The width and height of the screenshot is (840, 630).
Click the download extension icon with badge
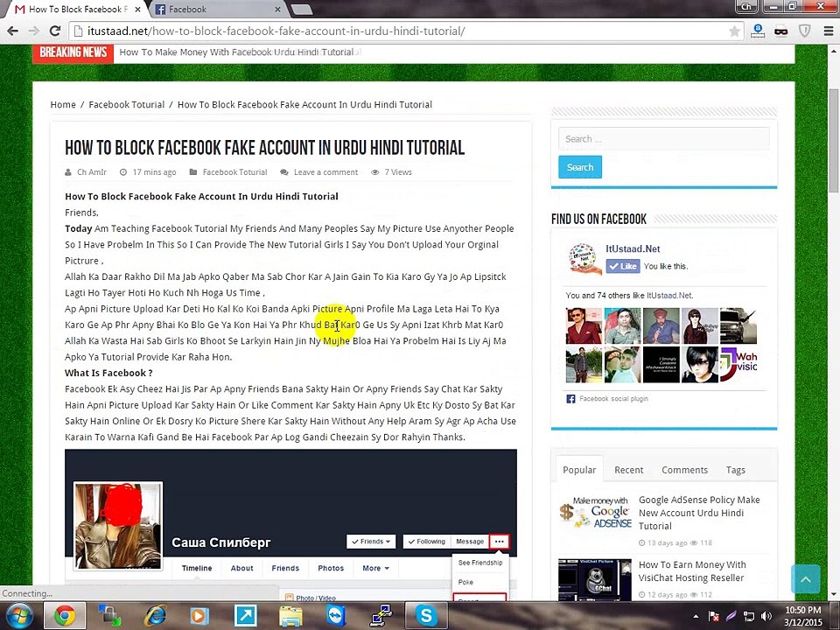point(758,31)
